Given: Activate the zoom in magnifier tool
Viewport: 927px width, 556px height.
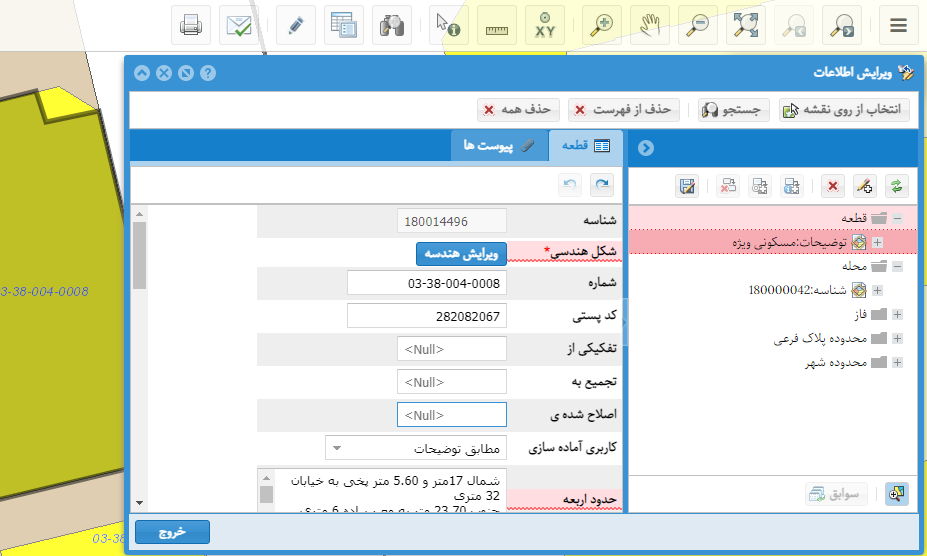Looking at the screenshot, I should 602,25.
